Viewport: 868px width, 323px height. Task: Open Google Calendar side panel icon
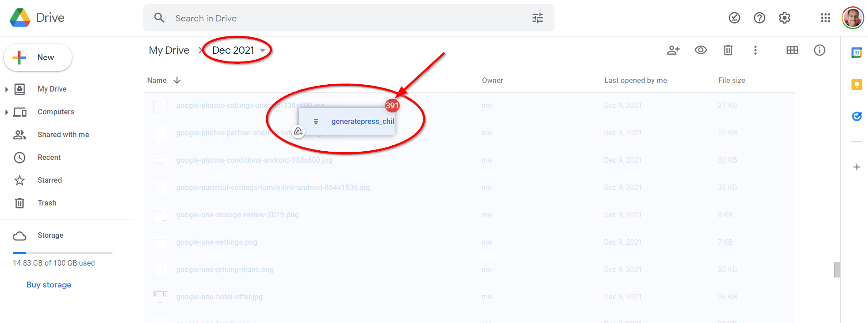point(857,52)
